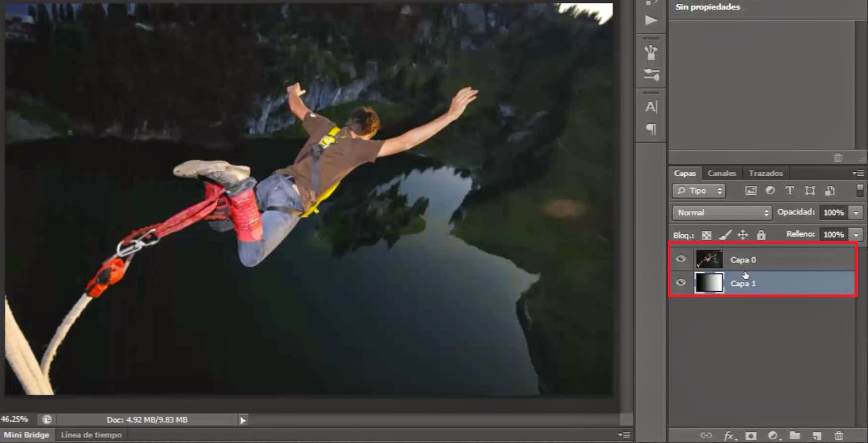
Task: Select the Mini Bridge tab
Action: click(27, 435)
